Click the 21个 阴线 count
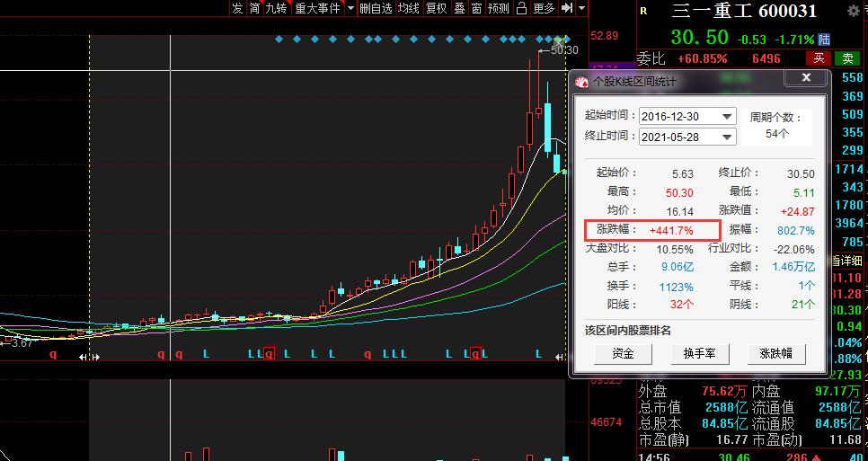868x461 pixels. [802, 305]
